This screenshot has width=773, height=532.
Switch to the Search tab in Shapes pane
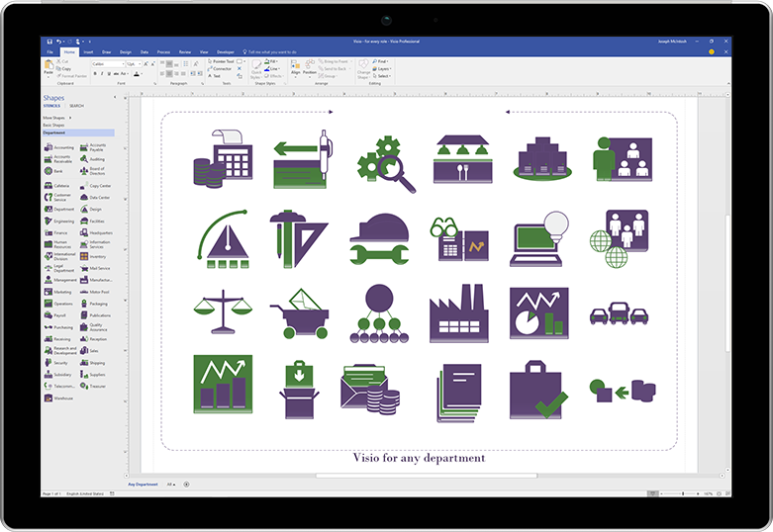(76, 105)
